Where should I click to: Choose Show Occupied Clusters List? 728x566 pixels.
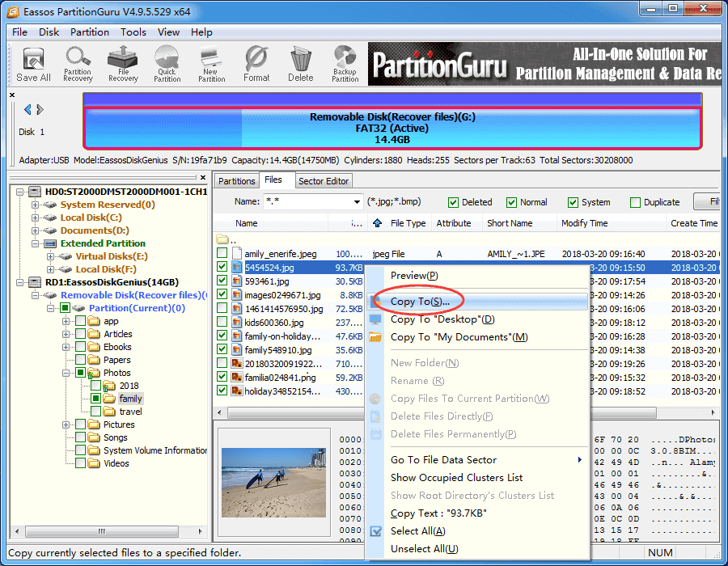pyautogui.click(x=477, y=478)
